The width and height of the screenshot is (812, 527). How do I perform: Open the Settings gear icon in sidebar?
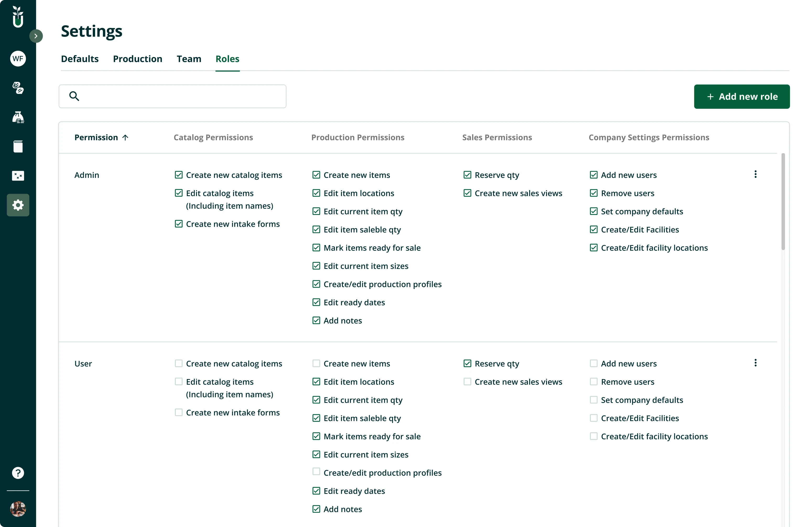click(18, 205)
